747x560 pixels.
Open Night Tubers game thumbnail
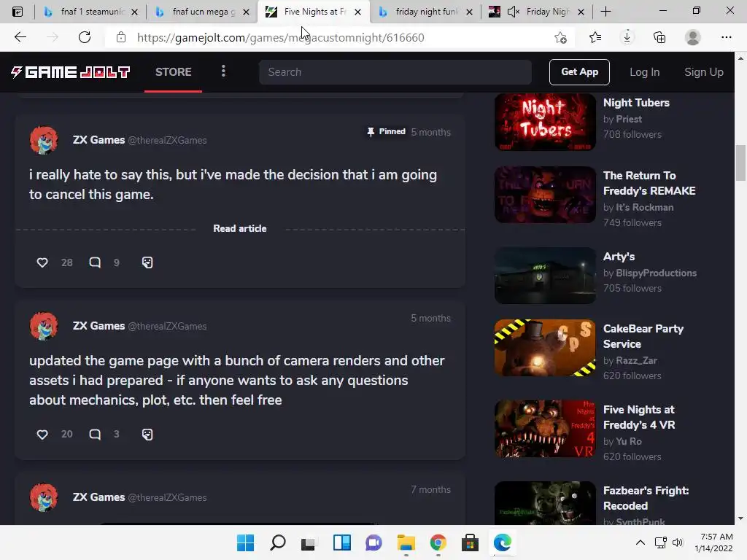(545, 122)
